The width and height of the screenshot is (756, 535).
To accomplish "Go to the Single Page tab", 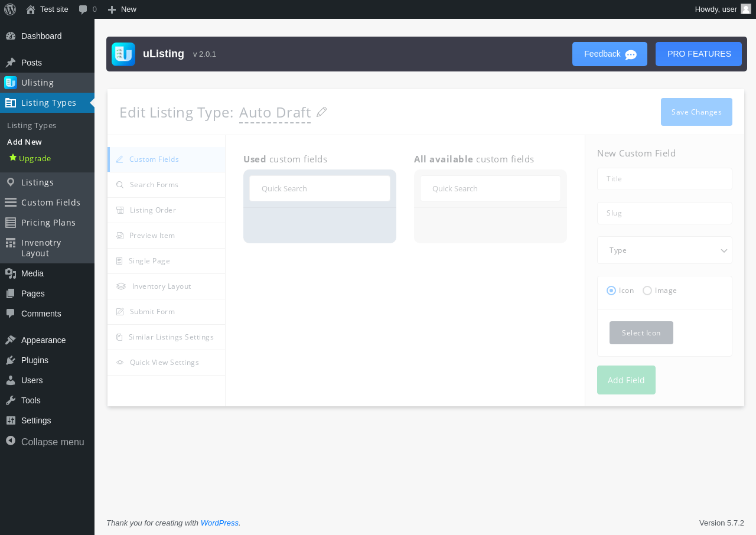I will pyautogui.click(x=167, y=261).
